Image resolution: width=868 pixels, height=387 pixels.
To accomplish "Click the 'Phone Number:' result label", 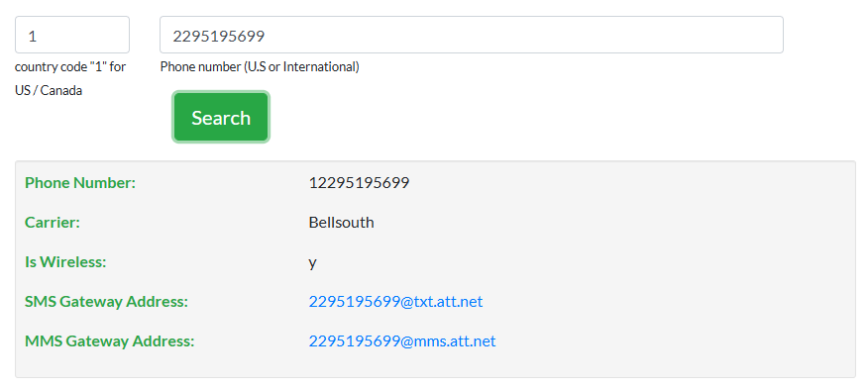I will pyautogui.click(x=80, y=182).
